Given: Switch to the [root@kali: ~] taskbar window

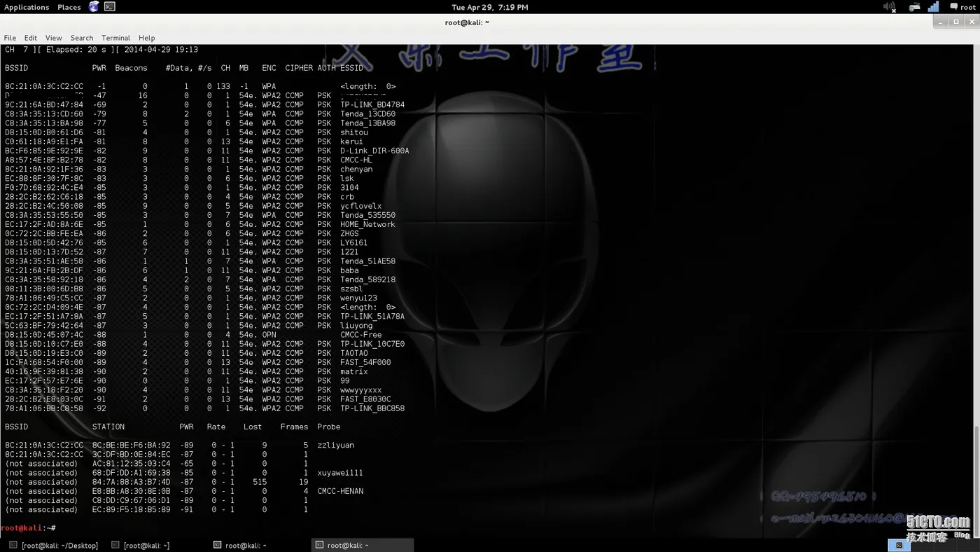Looking at the screenshot, I should click(141, 545).
